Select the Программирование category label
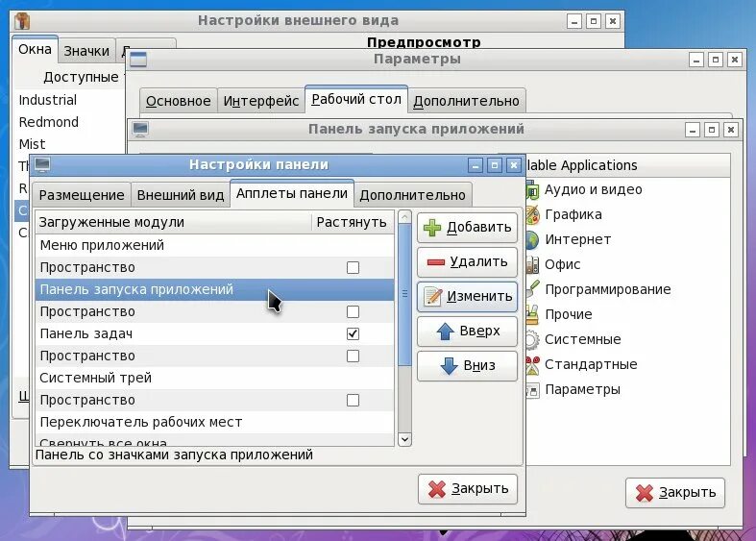The image size is (756, 541). click(608, 290)
